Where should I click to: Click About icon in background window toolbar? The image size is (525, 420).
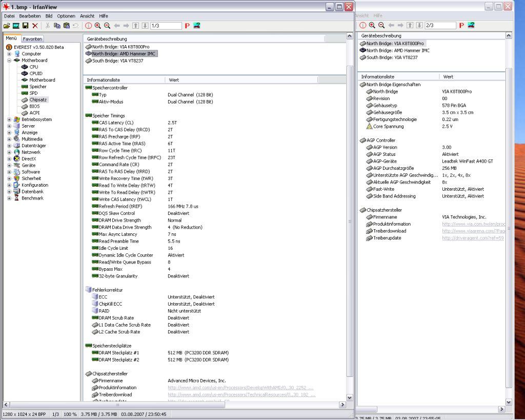click(x=471, y=25)
